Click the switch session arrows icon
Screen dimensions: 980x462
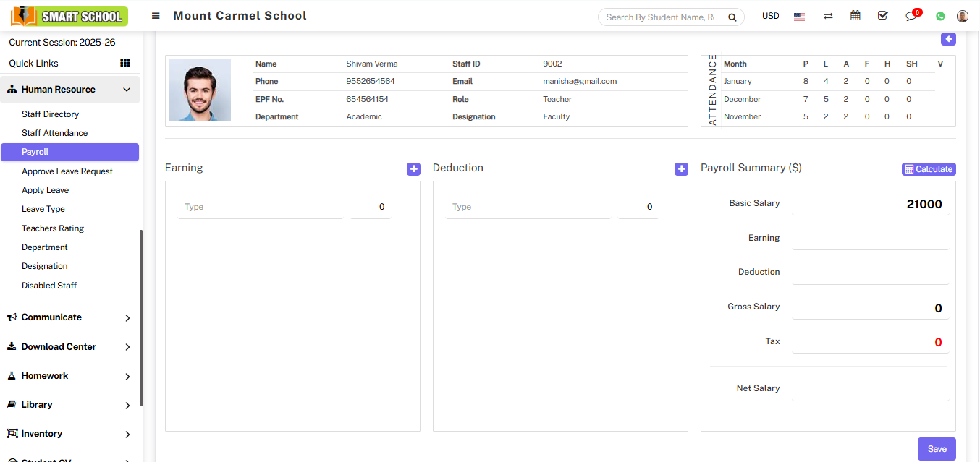(x=828, y=16)
